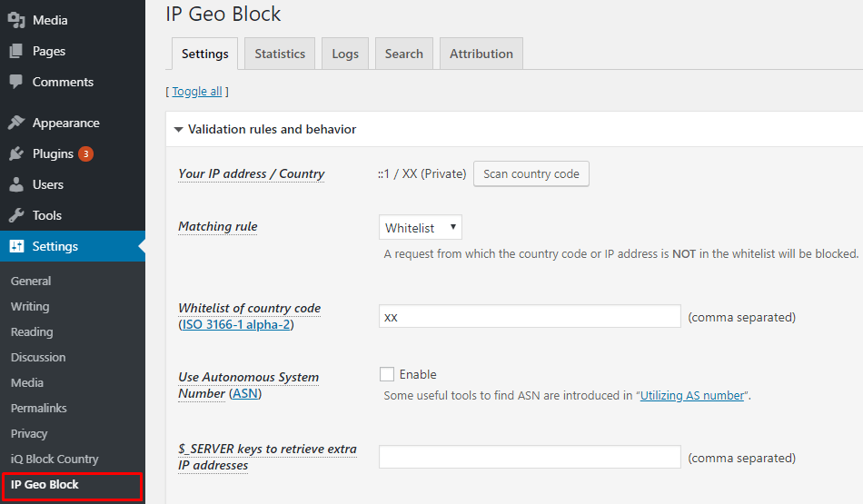863x504 pixels.
Task: Open the Search tab
Action: 404,54
